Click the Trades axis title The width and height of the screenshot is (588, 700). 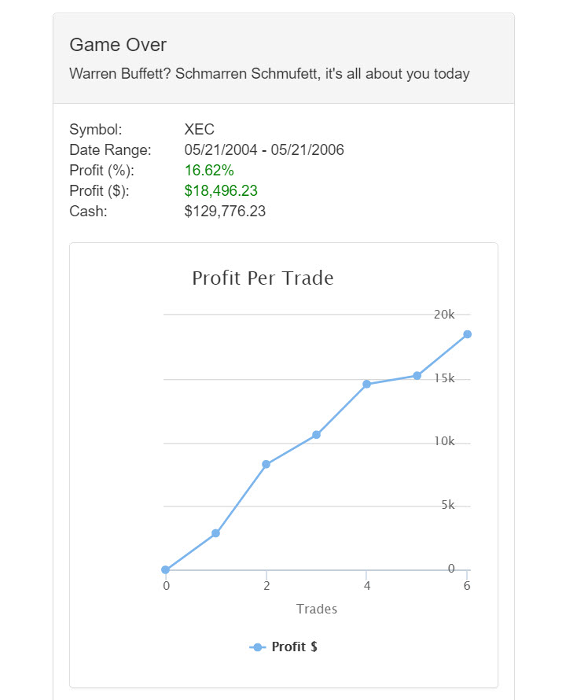click(317, 609)
